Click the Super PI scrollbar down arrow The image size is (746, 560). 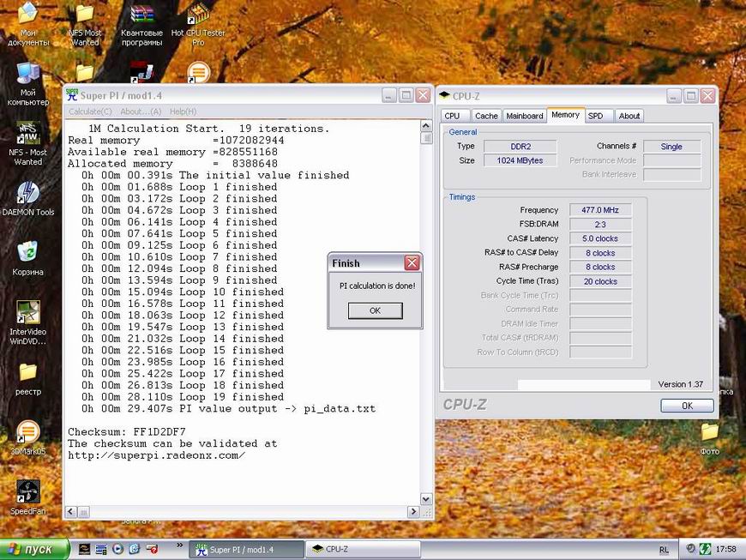coord(427,499)
